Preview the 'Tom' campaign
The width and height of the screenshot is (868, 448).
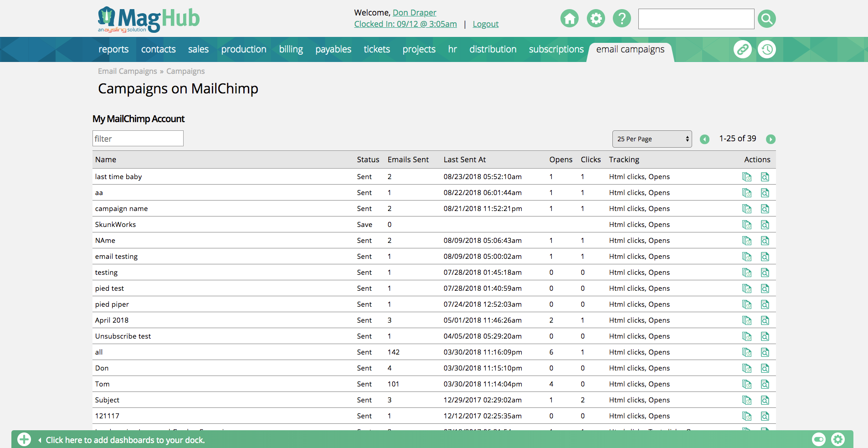pyautogui.click(x=765, y=384)
